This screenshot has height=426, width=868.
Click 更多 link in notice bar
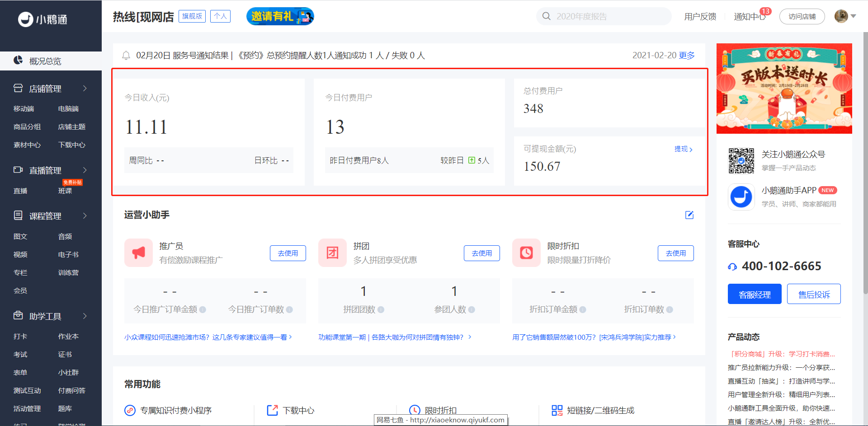click(x=687, y=55)
